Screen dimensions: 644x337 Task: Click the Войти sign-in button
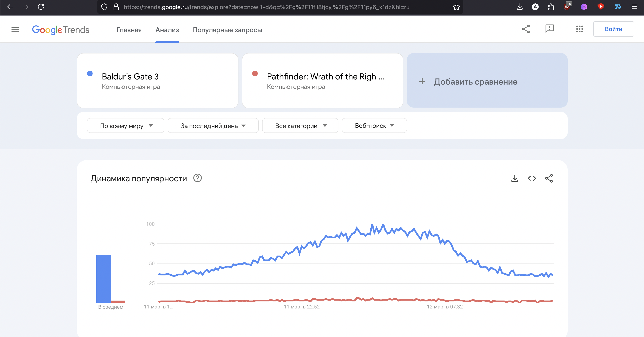click(x=614, y=29)
